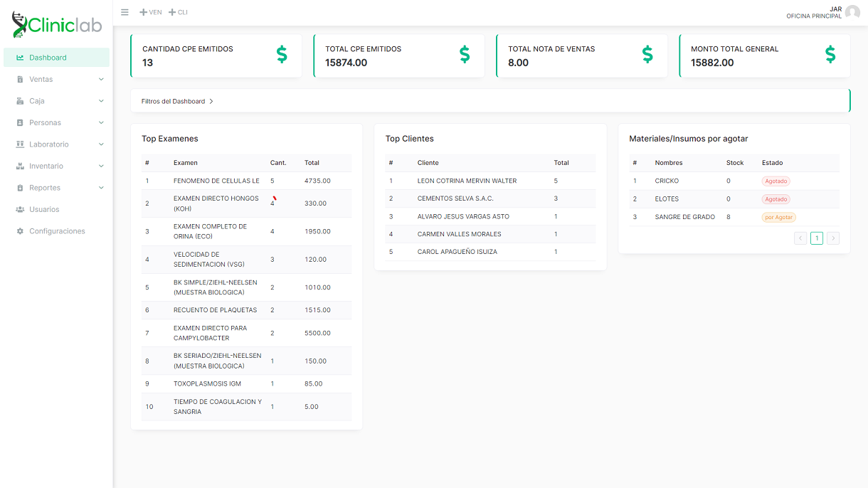Click the Cliniclab logo
This screenshot has height=488, width=868.
(57, 26)
